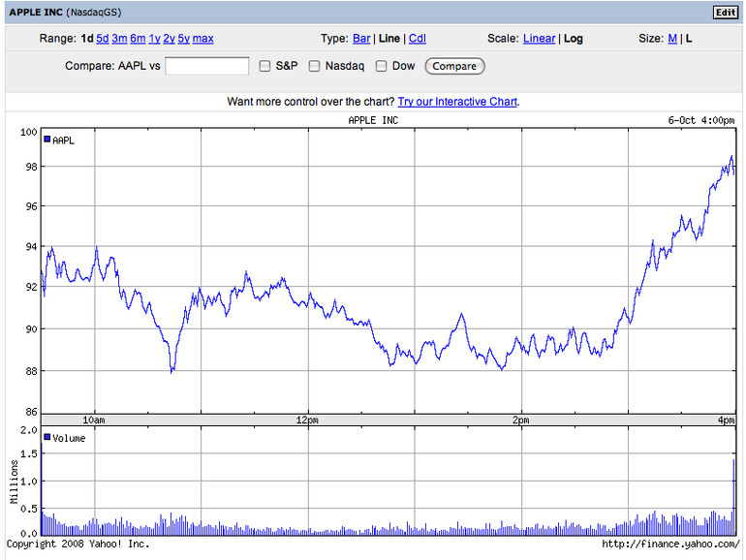Click the bold Line chart type
Image resolution: width=746 pixels, height=560 pixels.
coord(389,39)
